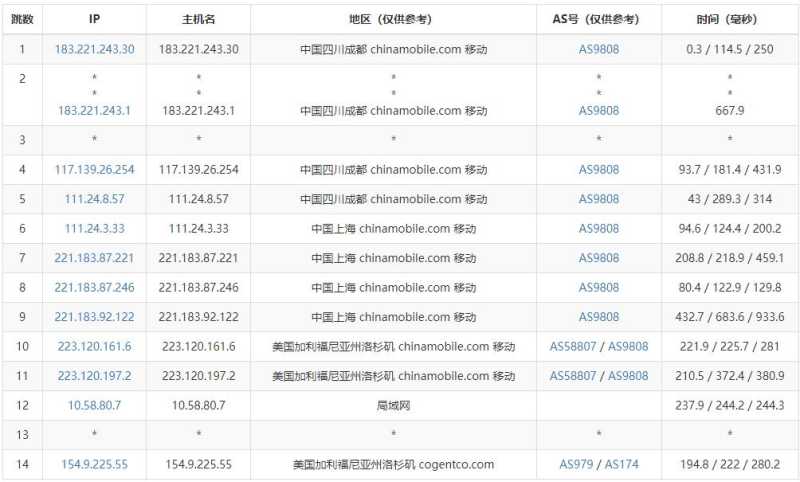This screenshot has width=800, height=482.
Task: Select hostname cell 221.183.87.246
Action: [198, 287]
